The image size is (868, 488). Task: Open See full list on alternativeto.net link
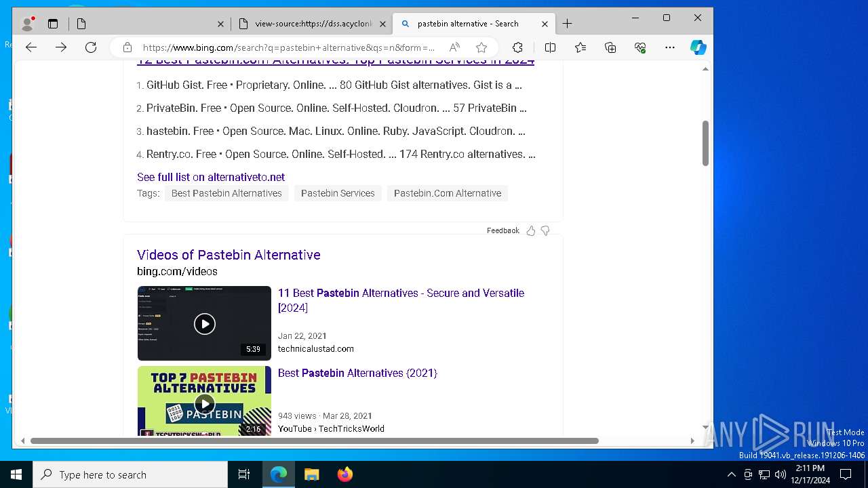tap(211, 177)
